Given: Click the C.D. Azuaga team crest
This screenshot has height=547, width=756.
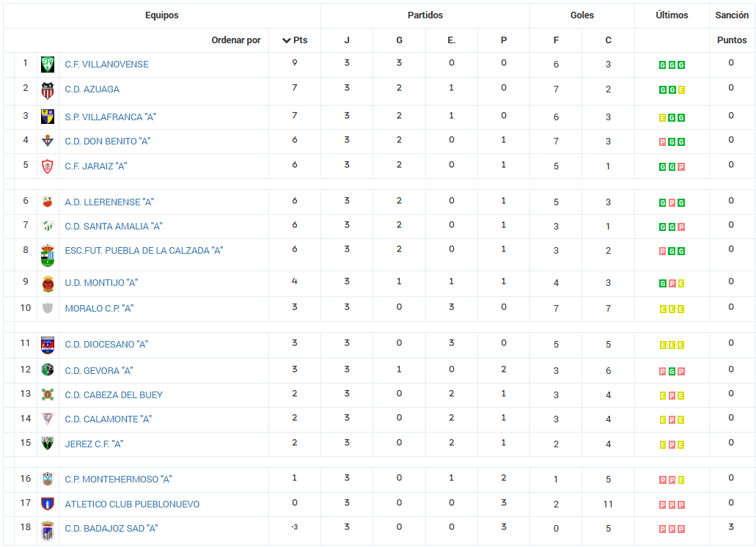Looking at the screenshot, I should point(47,90).
